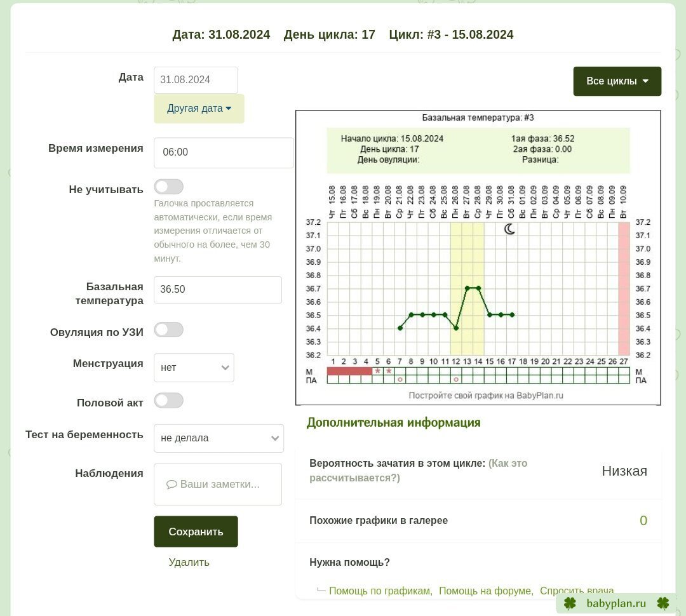The width and height of the screenshot is (686, 616).
Task: Click the low temperature point at day 12
Action: (456, 328)
